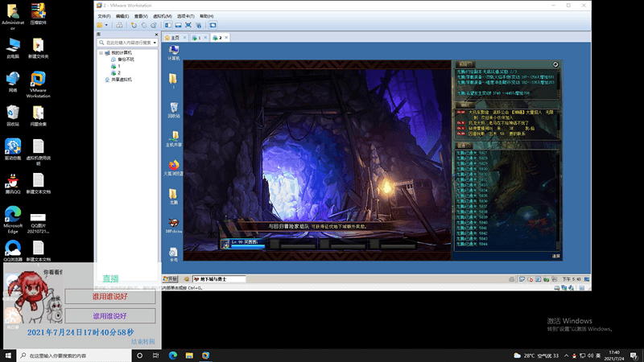Open File Explorer from the taskbar
This screenshot has height=362, width=644.
pyautogui.click(x=189, y=356)
